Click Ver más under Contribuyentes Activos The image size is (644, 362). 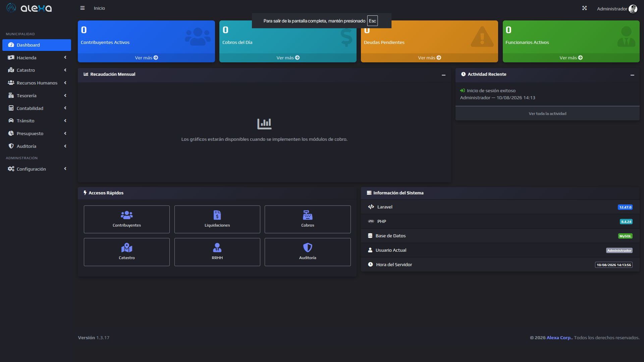pyautogui.click(x=146, y=58)
